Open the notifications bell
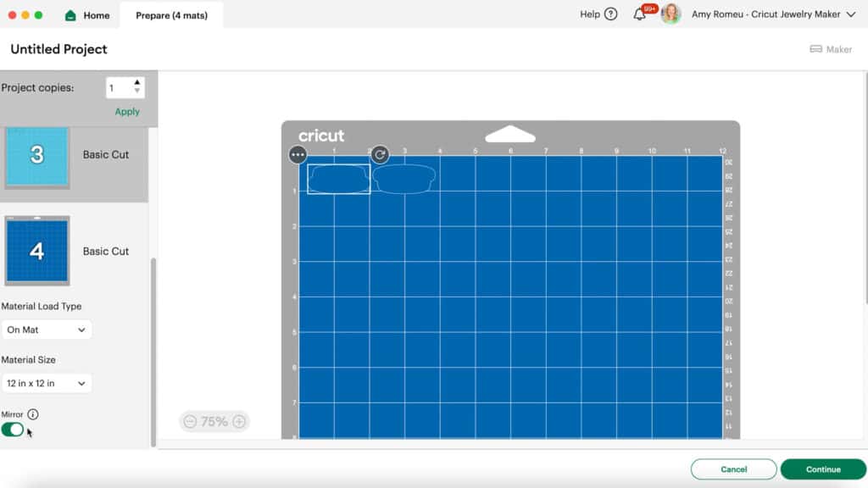The width and height of the screenshot is (868, 488). [x=639, y=14]
